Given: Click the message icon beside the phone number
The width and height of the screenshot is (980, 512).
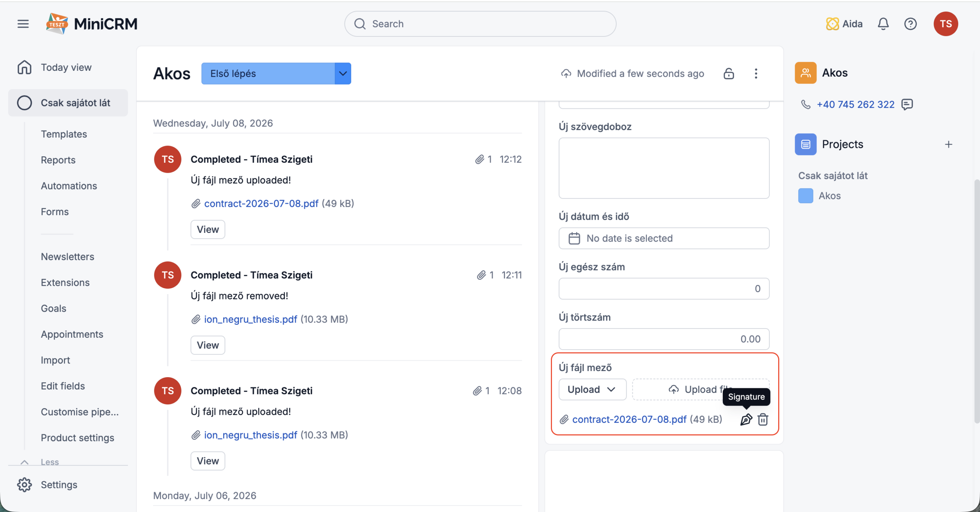Looking at the screenshot, I should (x=907, y=104).
